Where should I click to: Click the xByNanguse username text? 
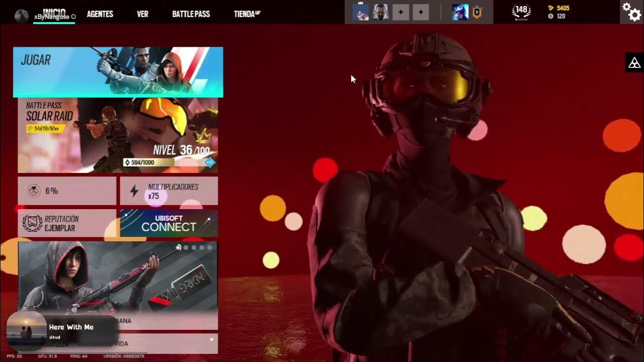[52, 17]
